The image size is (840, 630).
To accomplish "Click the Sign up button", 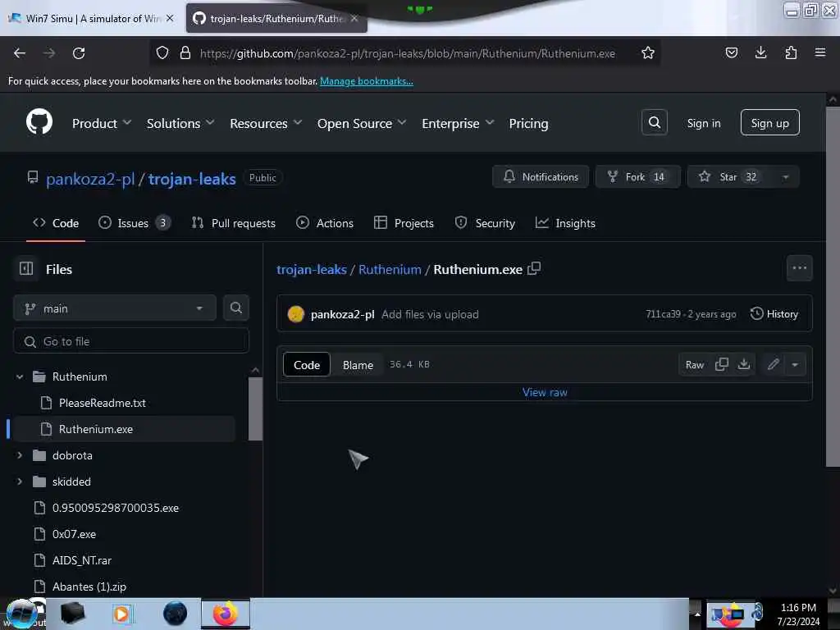I will (x=769, y=123).
